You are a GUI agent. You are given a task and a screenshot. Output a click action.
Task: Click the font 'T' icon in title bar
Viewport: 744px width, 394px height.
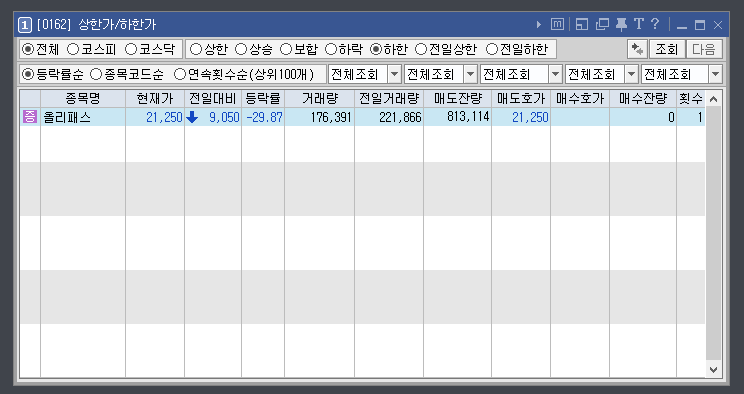[x=638, y=24]
